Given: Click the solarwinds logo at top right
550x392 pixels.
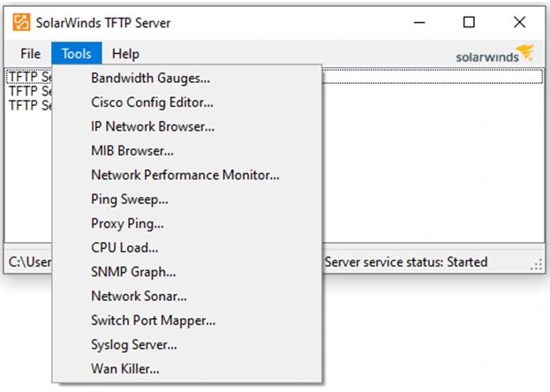Looking at the screenshot, I should coord(495,55).
